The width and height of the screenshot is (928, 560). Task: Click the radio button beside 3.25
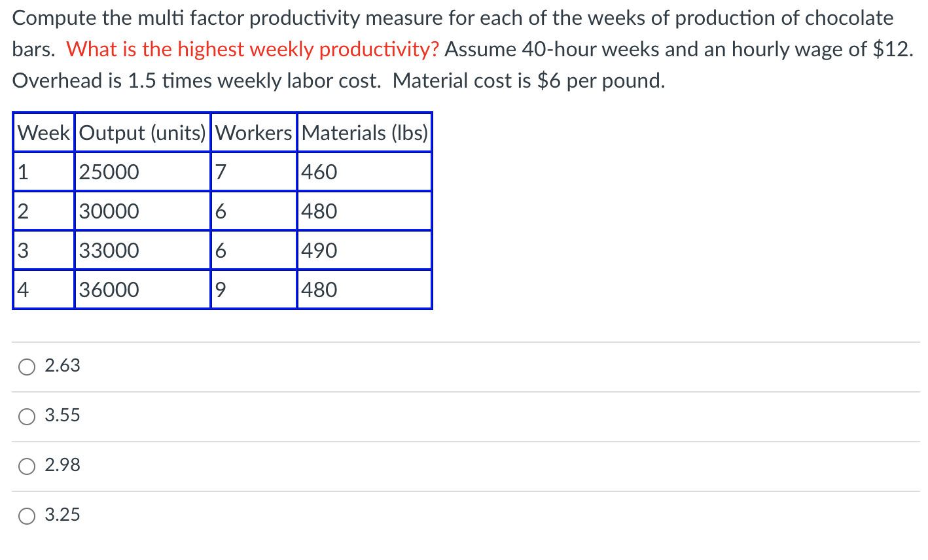point(27,515)
